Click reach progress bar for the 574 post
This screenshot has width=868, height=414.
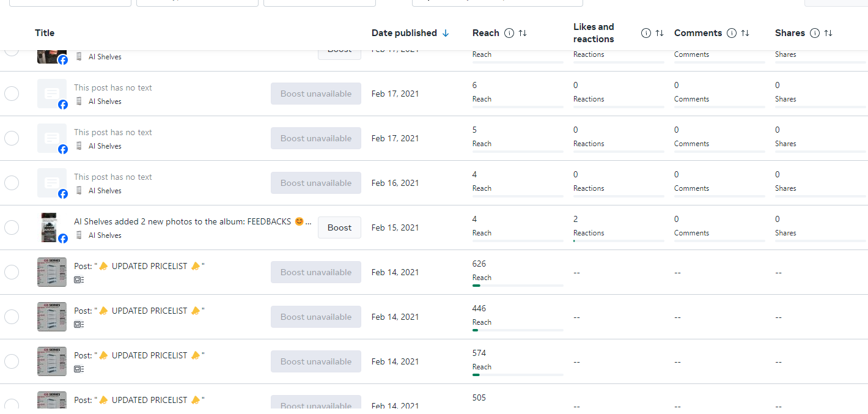tap(517, 375)
